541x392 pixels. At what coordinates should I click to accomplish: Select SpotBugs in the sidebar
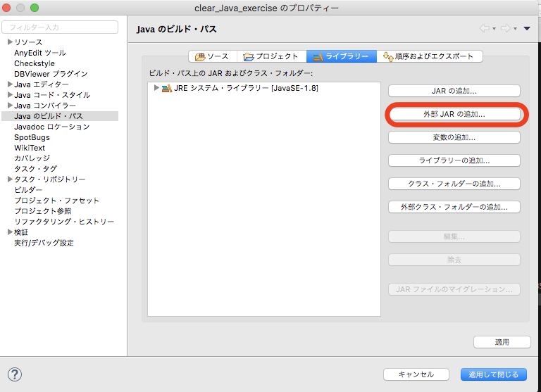[32, 137]
